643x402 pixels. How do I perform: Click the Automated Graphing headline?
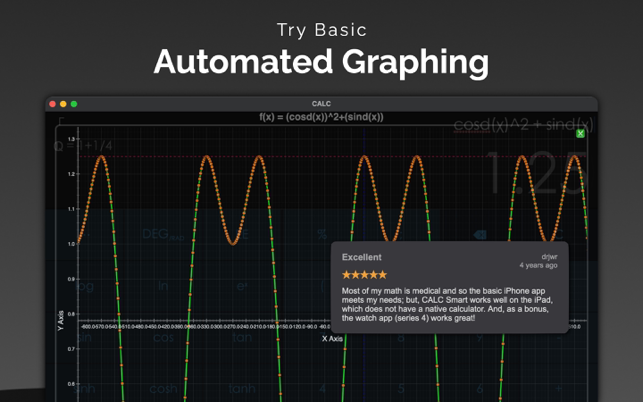point(322,62)
